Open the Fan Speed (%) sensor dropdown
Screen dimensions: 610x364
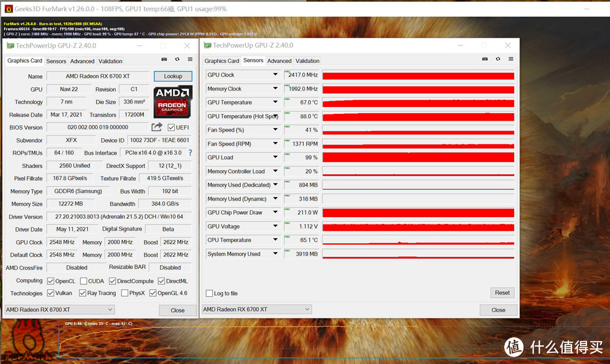(275, 129)
